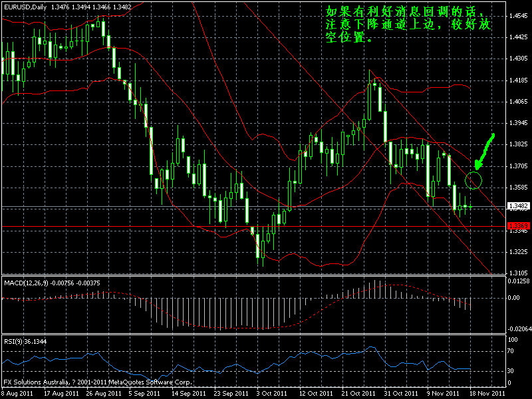Select the red price tag 1.3369
This screenshot has width=532, height=399.
pyautogui.click(x=518, y=225)
